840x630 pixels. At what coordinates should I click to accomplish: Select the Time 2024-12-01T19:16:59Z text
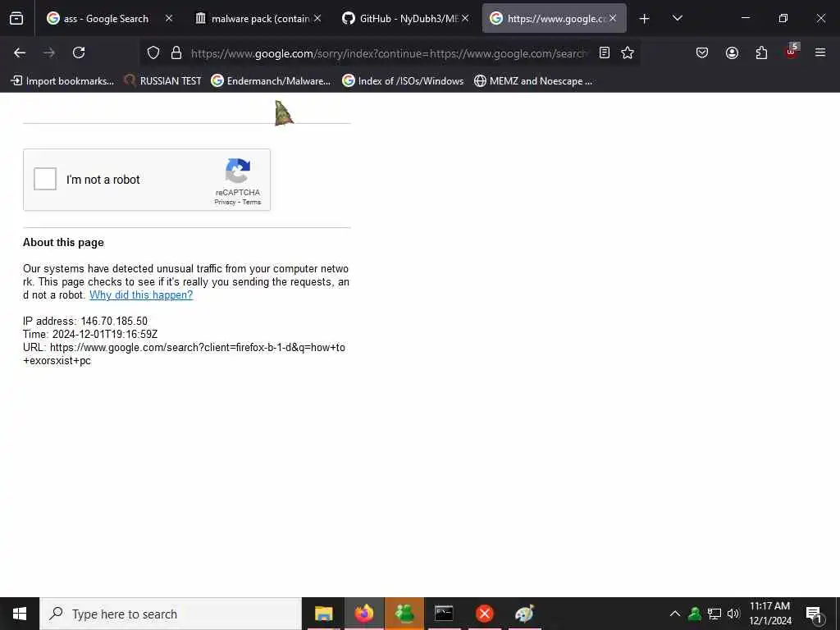tap(90, 335)
